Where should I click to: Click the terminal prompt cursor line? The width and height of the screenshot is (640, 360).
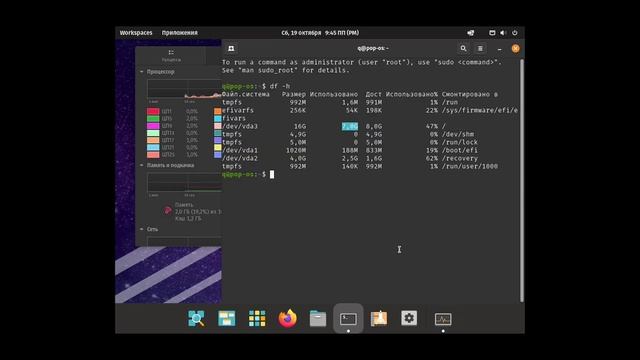point(248,174)
